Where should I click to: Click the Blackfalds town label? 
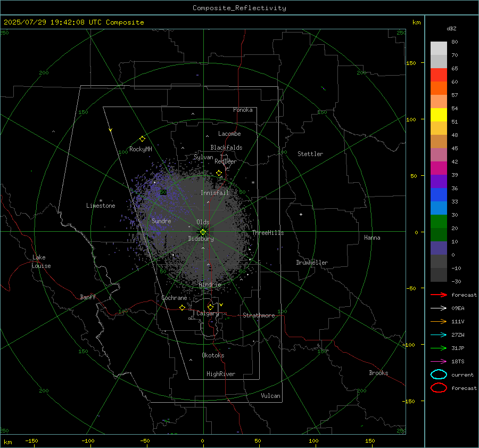226,148
